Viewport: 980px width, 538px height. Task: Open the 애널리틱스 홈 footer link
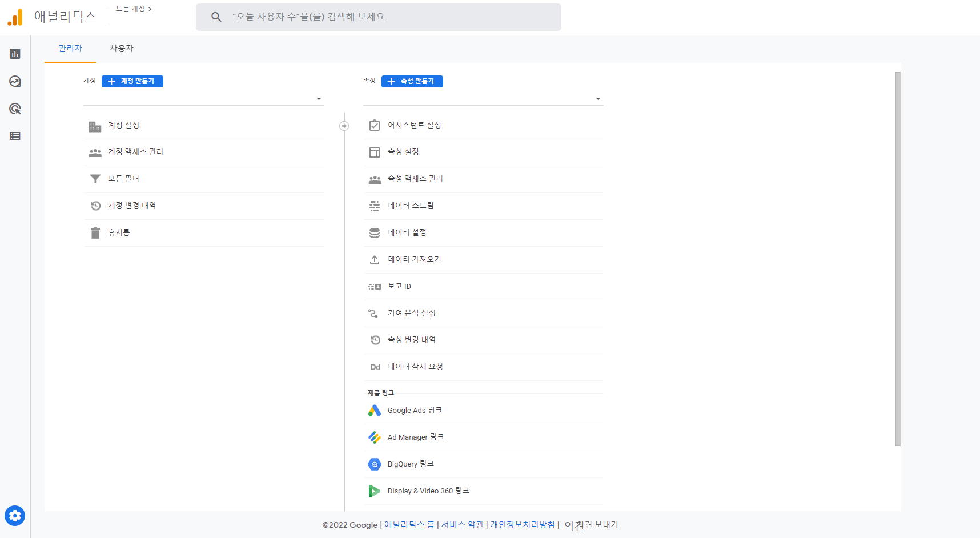pyautogui.click(x=409, y=525)
